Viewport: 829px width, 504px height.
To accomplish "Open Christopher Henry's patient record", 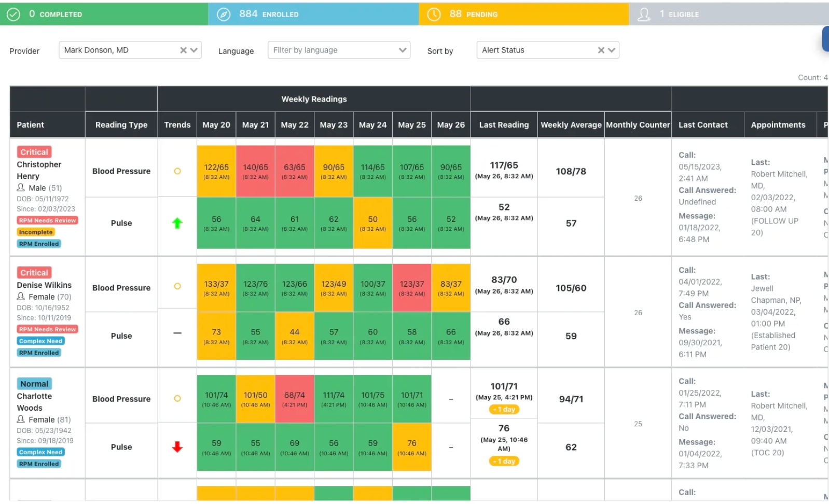I will (x=39, y=170).
